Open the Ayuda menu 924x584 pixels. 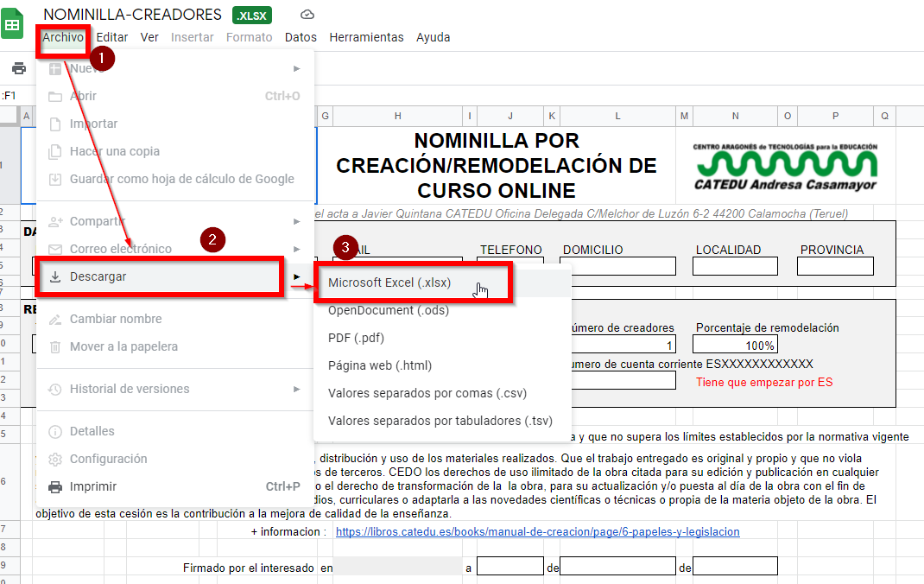point(434,37)
